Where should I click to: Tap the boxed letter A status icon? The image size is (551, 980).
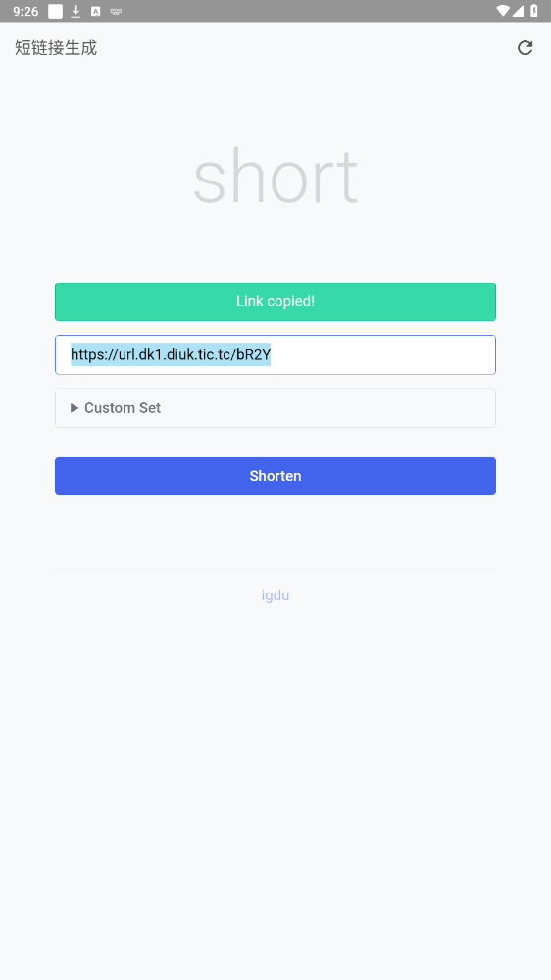click(x=95, y=11)
